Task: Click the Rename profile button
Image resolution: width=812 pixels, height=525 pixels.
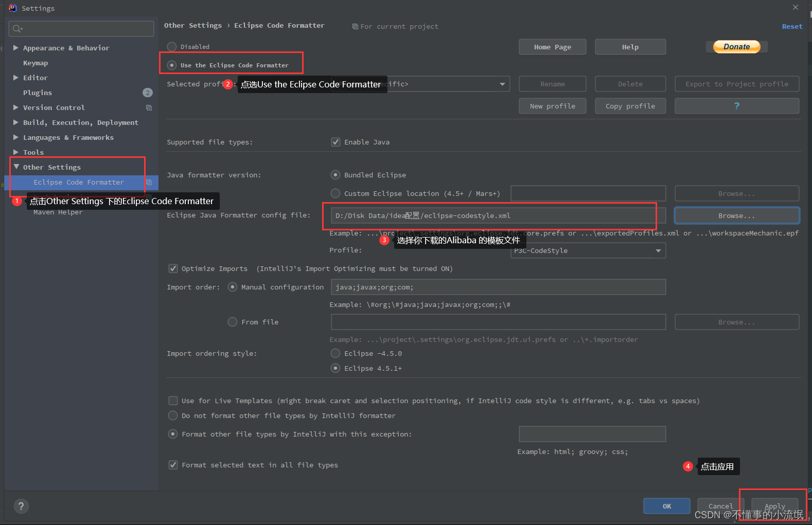Action: 552,84
